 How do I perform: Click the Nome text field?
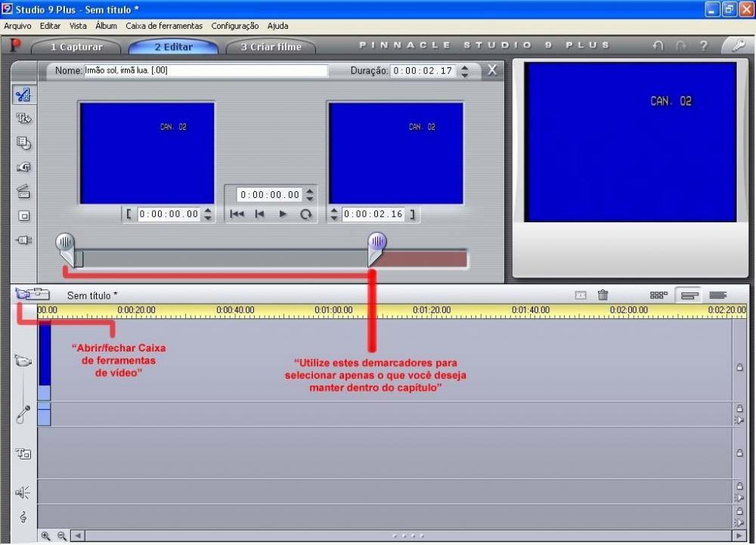(x=206, y=70)
